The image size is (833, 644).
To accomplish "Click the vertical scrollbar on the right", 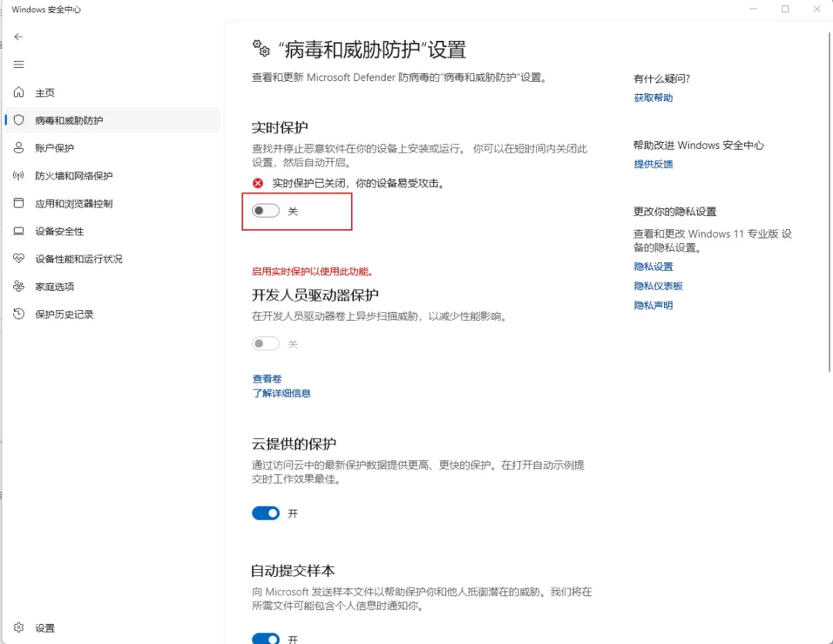I will tap(830, 202).
